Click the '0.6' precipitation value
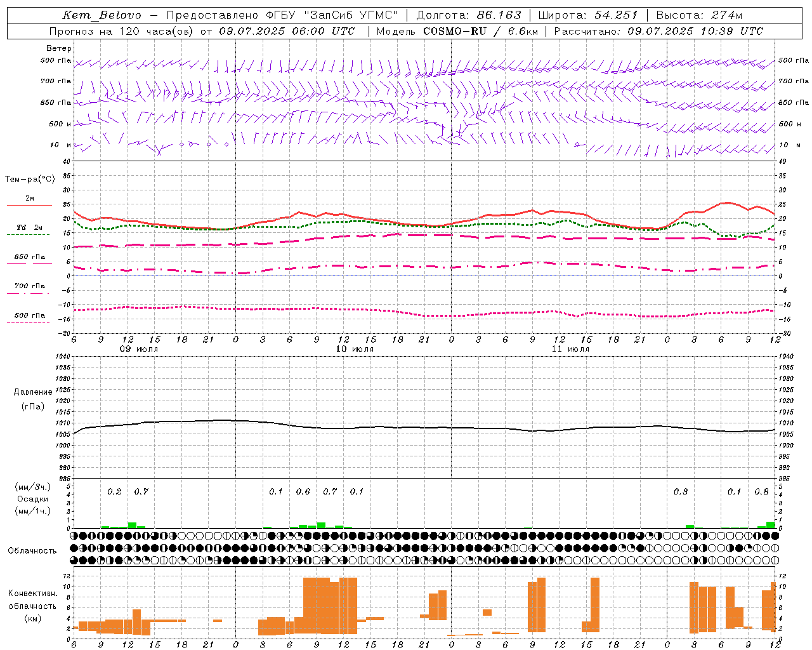 303,491
